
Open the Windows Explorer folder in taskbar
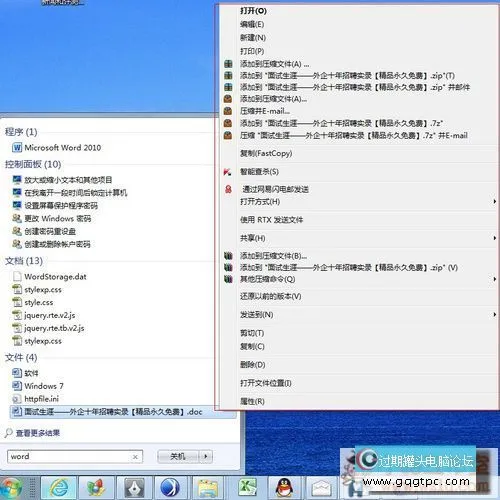tap(208, 488)
